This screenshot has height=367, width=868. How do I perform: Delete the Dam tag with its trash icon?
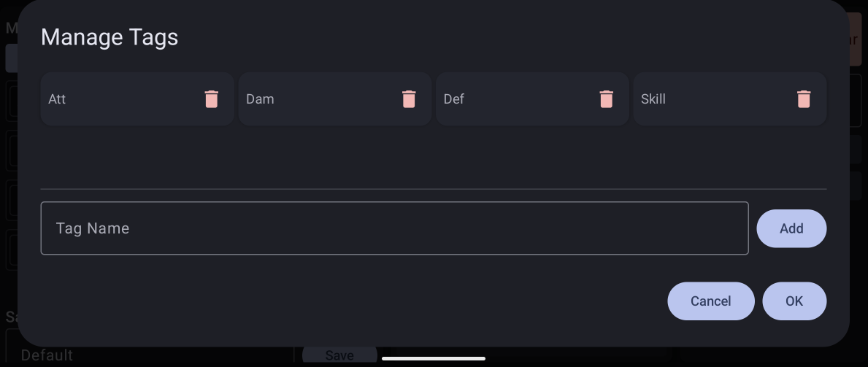(409, 99)
